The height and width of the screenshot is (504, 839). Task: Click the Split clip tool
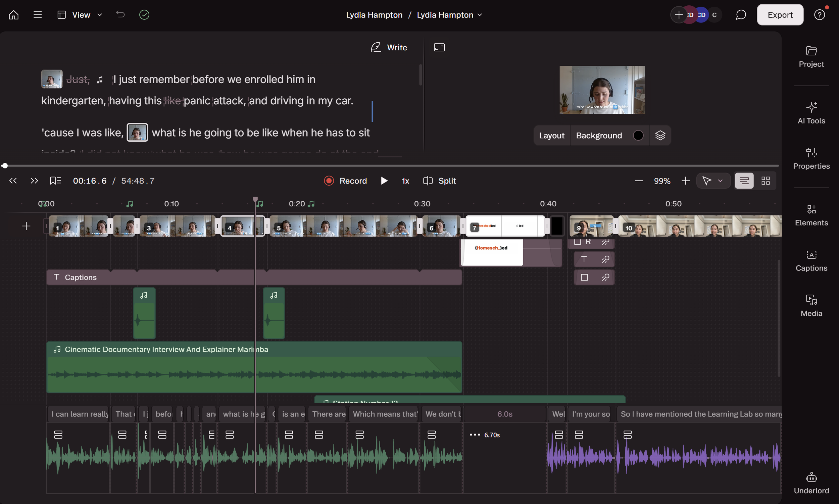(x=440, y=181)
